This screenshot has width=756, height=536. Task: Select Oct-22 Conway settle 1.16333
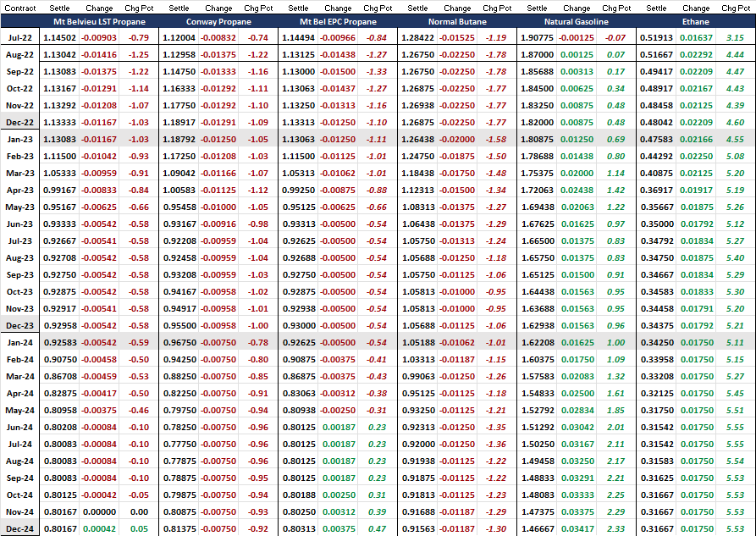(179, 88)
